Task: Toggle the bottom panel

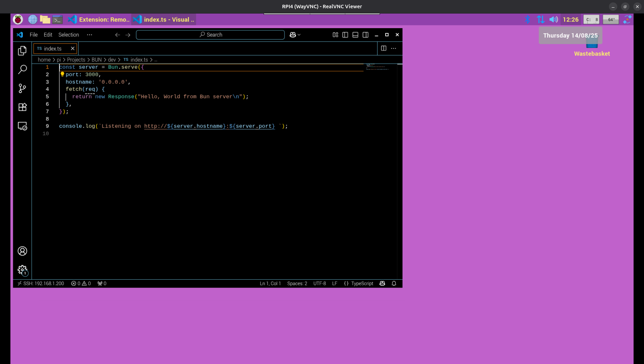Action: pyautogui.click(x=355, y=35)
